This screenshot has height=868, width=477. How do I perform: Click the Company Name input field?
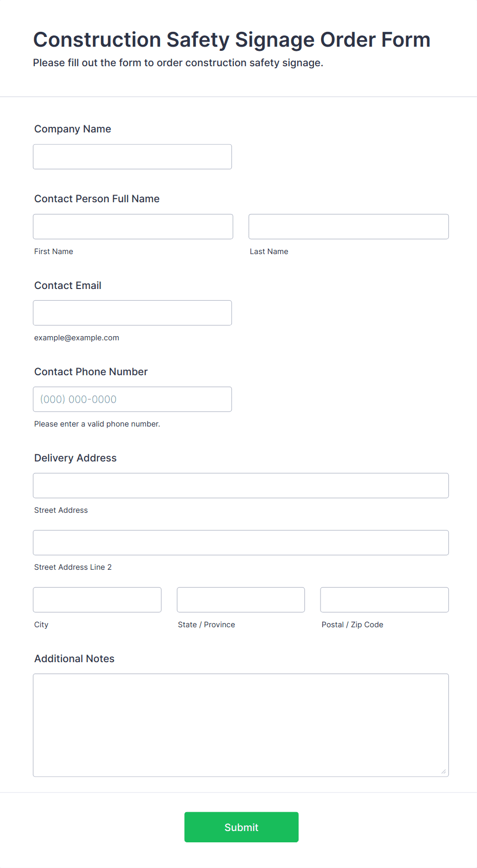tap(132, 157)
